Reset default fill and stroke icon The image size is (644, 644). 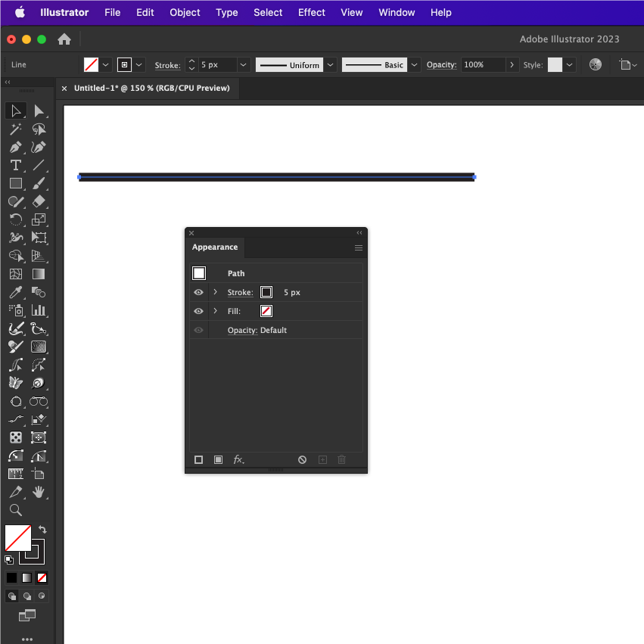pyautogui.click(x=9, y=559)
